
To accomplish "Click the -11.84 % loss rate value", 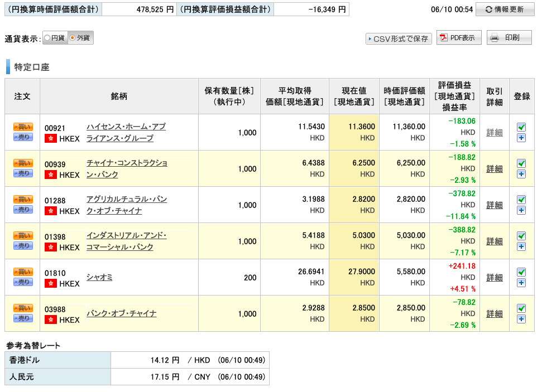I will click(x=461, y=216).
